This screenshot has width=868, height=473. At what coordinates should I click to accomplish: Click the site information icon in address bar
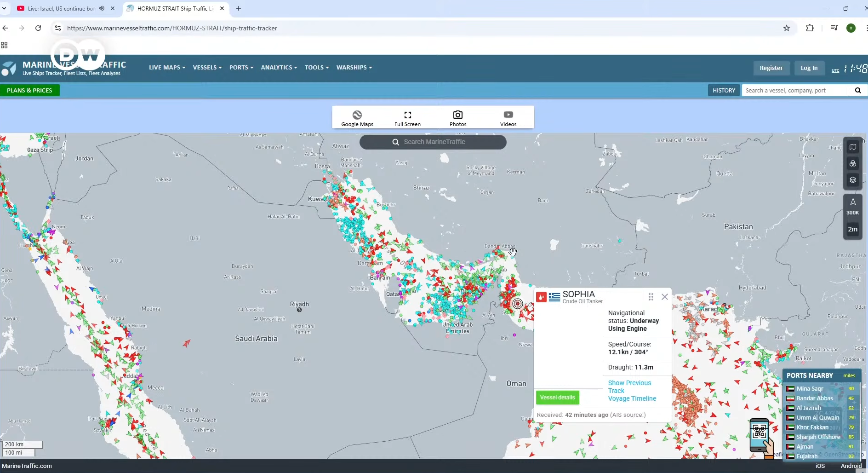pyautogui.click(x=57, y=28)
